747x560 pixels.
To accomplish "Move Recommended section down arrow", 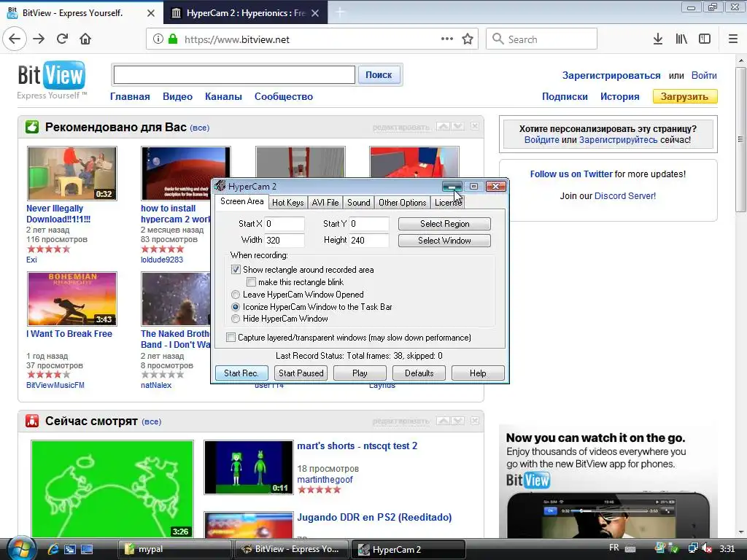I will [x=457, y=126].
